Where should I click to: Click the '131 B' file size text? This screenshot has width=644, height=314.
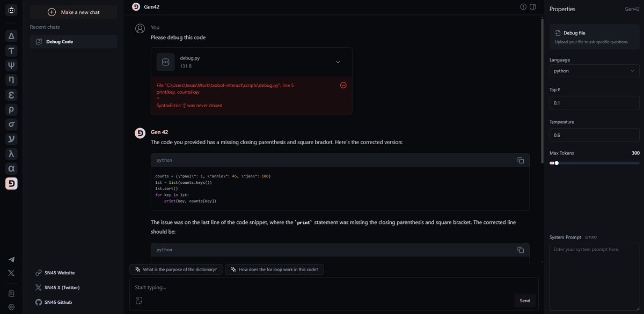tap(186, 66)
